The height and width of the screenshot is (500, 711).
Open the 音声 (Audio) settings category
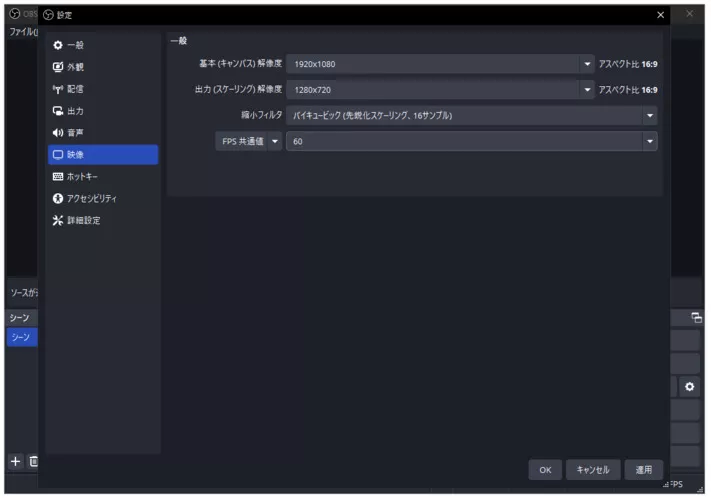(x=103, y=133)
